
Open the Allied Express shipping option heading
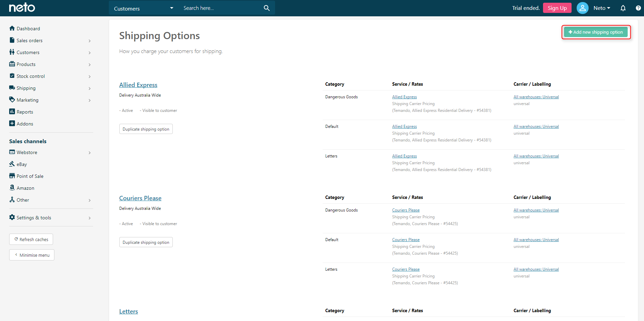138,85
